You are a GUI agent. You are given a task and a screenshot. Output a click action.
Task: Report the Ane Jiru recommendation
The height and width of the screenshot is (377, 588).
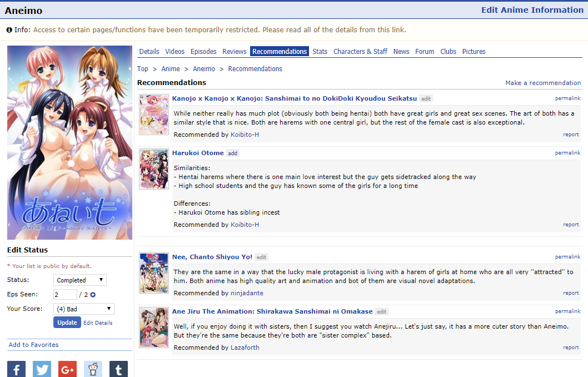(571, 348)
